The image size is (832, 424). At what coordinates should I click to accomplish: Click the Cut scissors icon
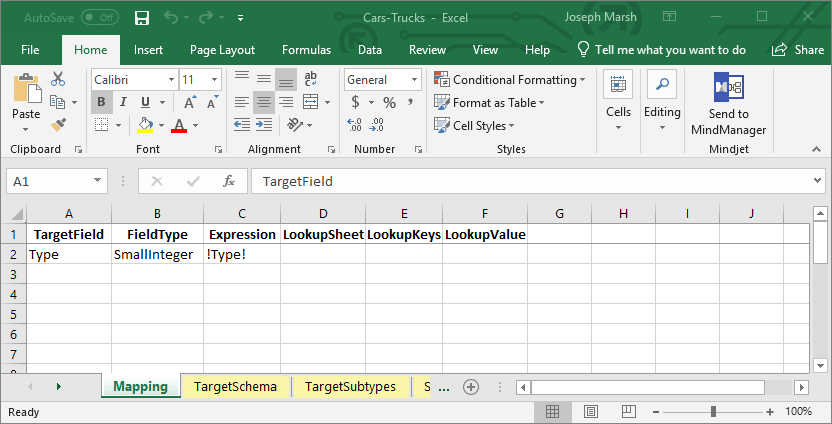coord(58,80)
